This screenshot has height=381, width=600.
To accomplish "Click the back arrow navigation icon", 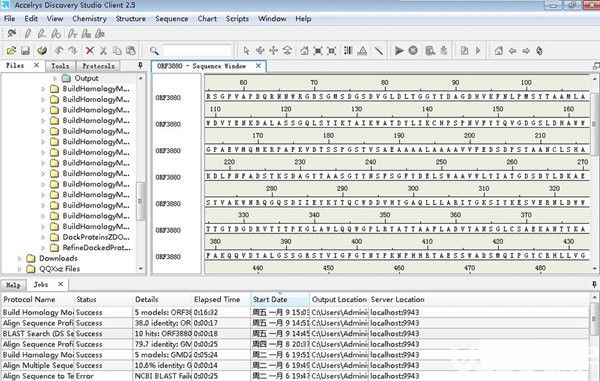I will (x=512, y=50).
